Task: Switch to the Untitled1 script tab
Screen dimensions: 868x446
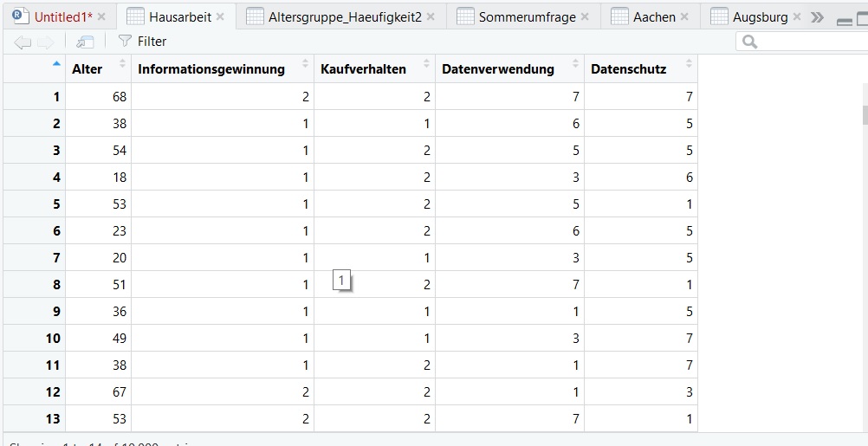Action: (x=62, y=17)
